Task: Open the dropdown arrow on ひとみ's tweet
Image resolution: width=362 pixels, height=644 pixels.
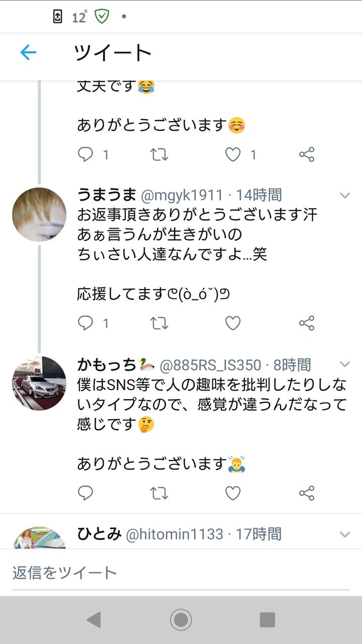Action: [345, 534]
